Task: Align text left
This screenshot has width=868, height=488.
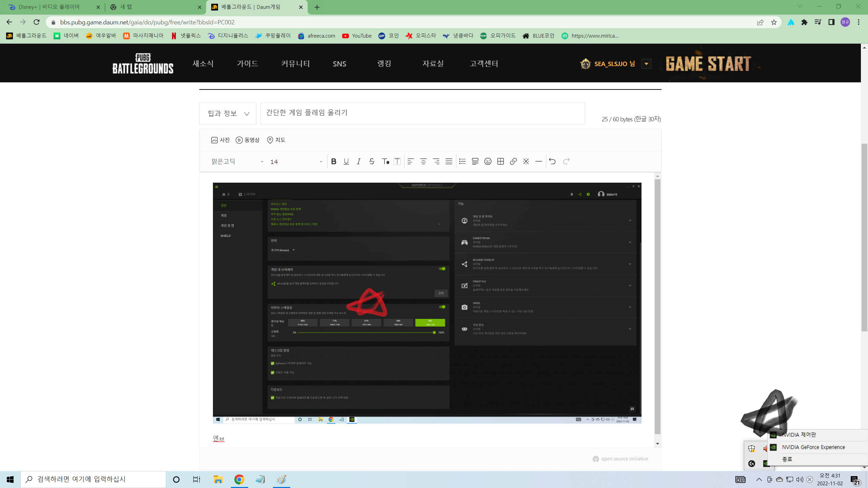Action: click(x=411, y=161)
